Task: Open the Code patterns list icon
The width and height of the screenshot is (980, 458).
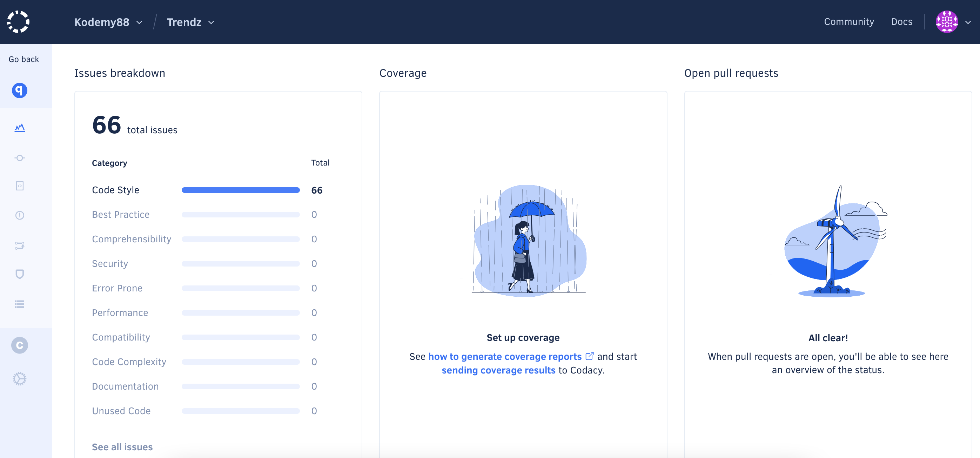Action: [x=20, y=304]
